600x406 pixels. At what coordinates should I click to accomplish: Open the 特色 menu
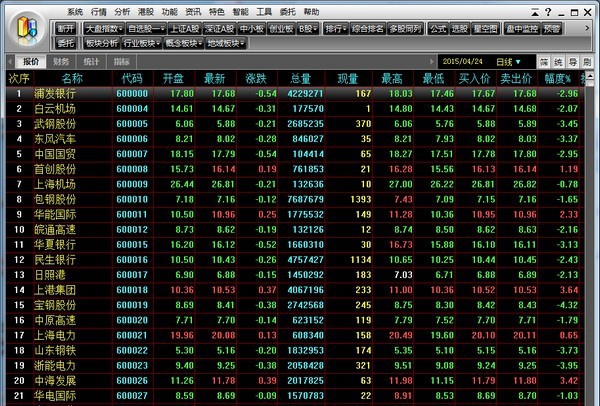(x=217, y=12)
